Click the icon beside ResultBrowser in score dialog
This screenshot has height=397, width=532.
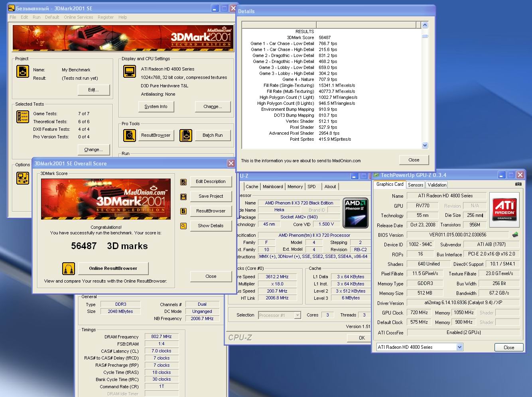(183, 211)
